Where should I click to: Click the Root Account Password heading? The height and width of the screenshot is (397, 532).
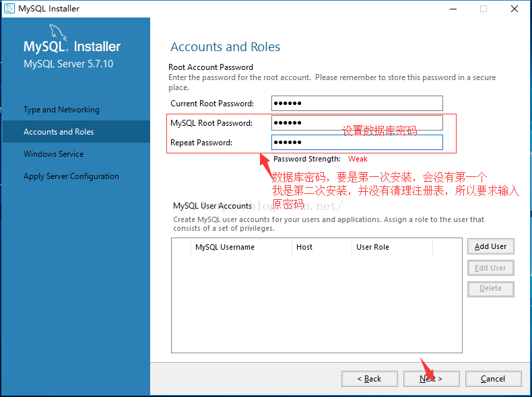211,67
